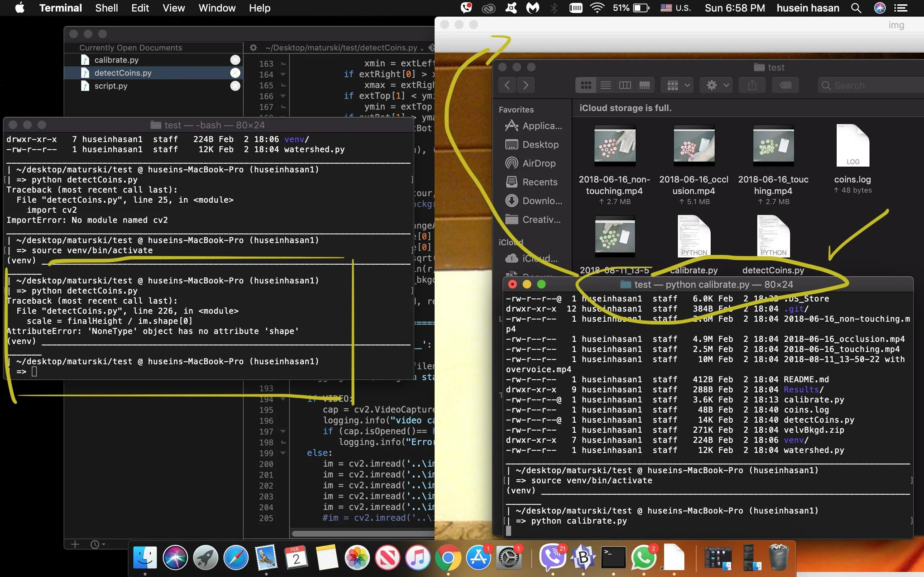Open the Shell menu
The width and height of the screenshot is (924, 577).
click(106, 8)
